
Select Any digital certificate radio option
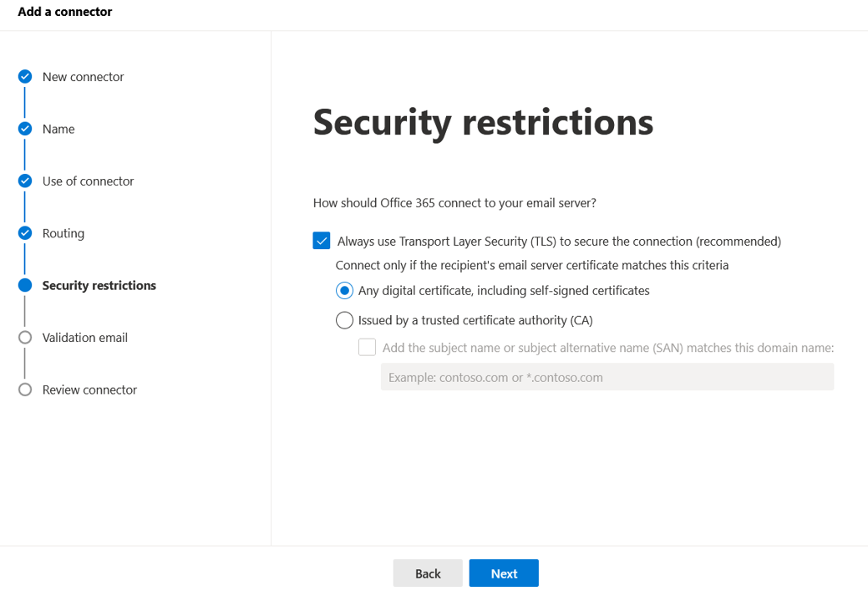pyautogui.click(x=344, y=291)
